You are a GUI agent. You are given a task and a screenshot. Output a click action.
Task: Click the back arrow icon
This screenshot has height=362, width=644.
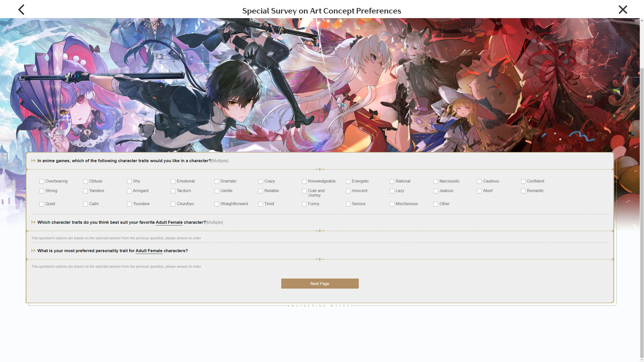(x=21, y=10)
